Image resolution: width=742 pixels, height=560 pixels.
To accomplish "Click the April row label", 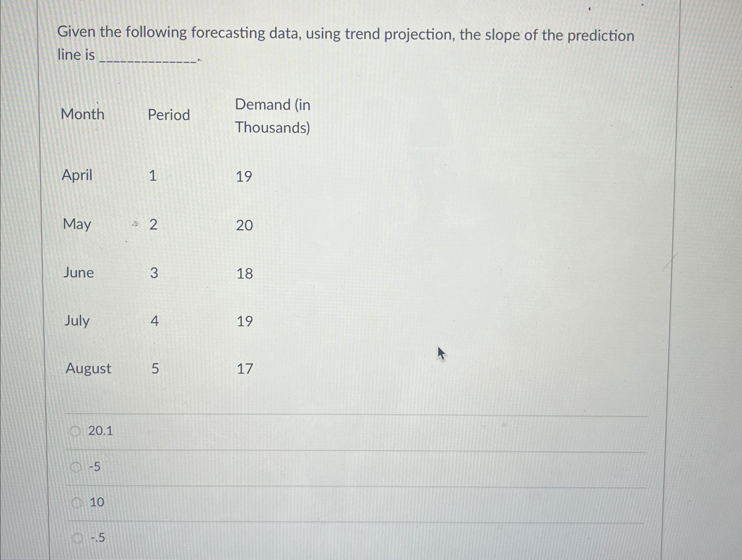I will 77,175.
